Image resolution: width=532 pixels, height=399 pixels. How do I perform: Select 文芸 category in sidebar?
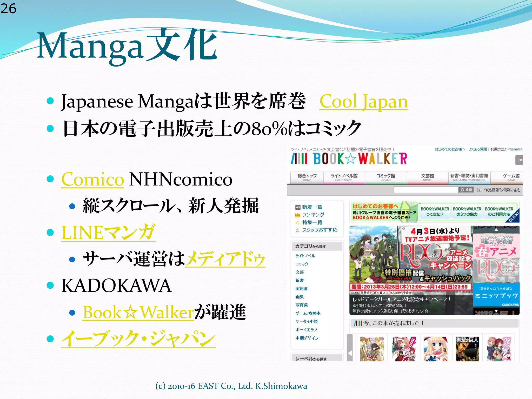point(300,272)
